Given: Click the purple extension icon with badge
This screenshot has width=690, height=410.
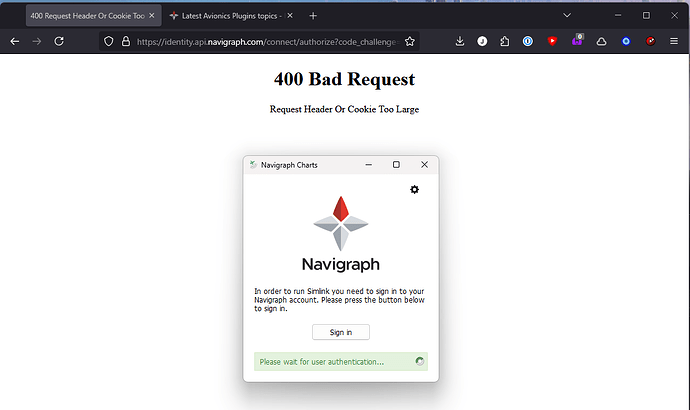Looking at the screenshot, I should pyautogui.click(x=577, y=40).
